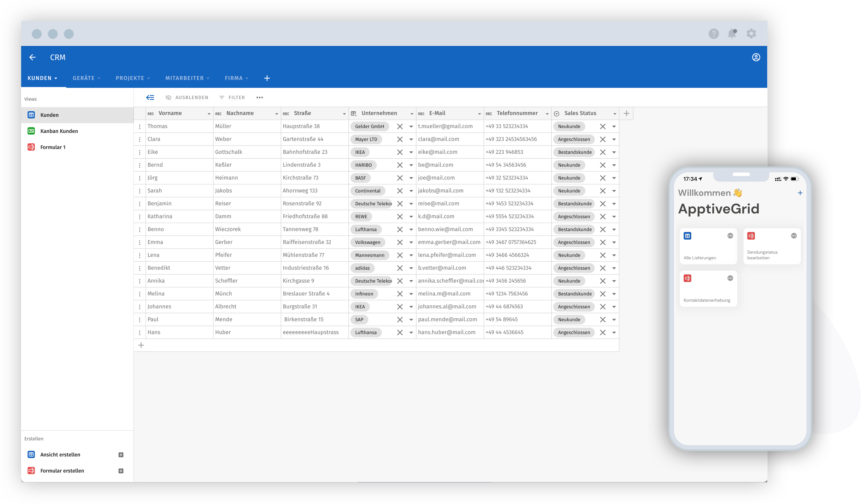This screenshot has height=504, width=861.
Task: Collapse the sidebar with the arrow-lines icon
Action: tap(150, 97)
